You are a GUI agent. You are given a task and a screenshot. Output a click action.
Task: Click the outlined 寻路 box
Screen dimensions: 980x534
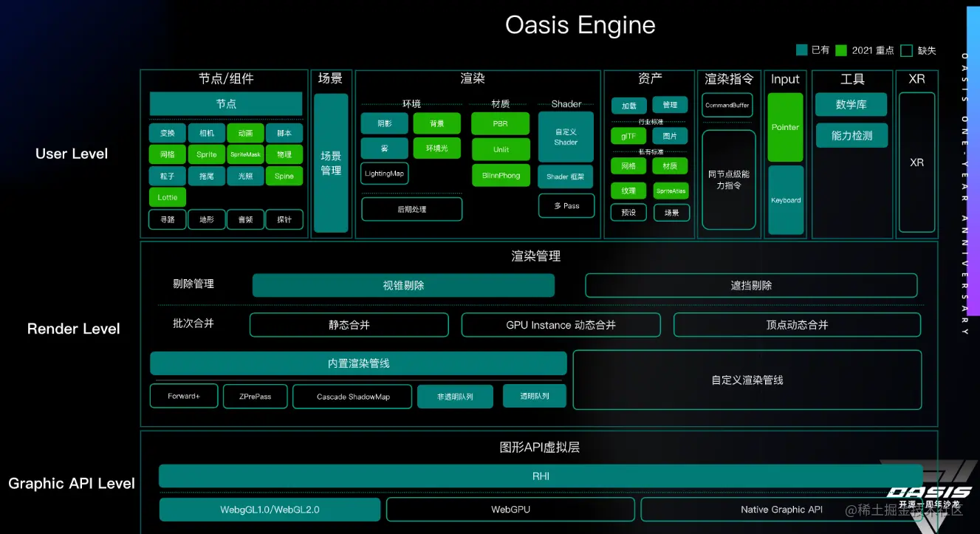[168, 219]
